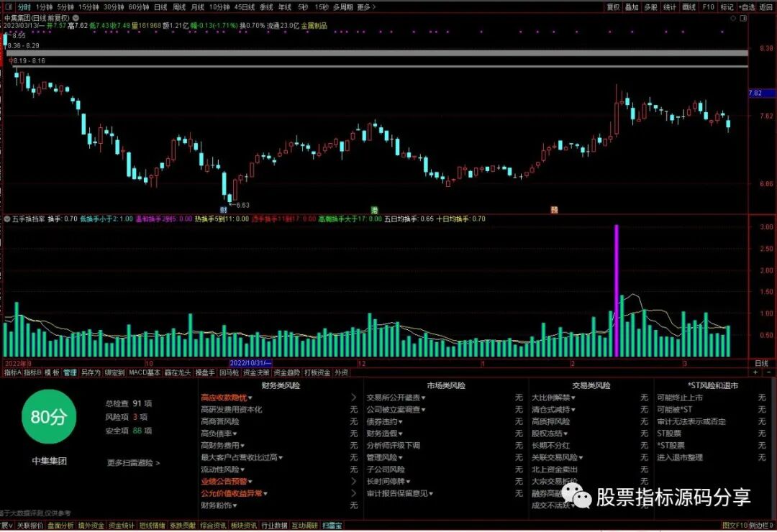Image resolution: width=777 pixels, height=532 pixels.
Task: Switch to the 周线 weekly tab
Action: coord(179,7)
